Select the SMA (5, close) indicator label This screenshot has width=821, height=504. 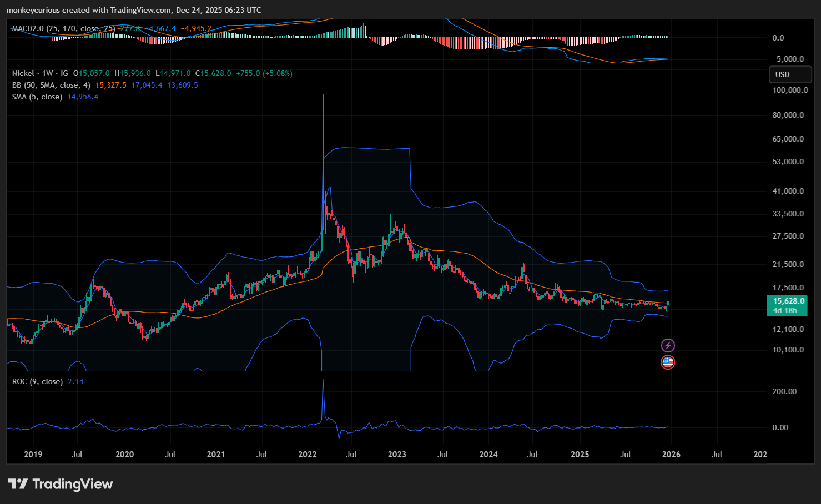pyautogui.click(x=37, y=97)
